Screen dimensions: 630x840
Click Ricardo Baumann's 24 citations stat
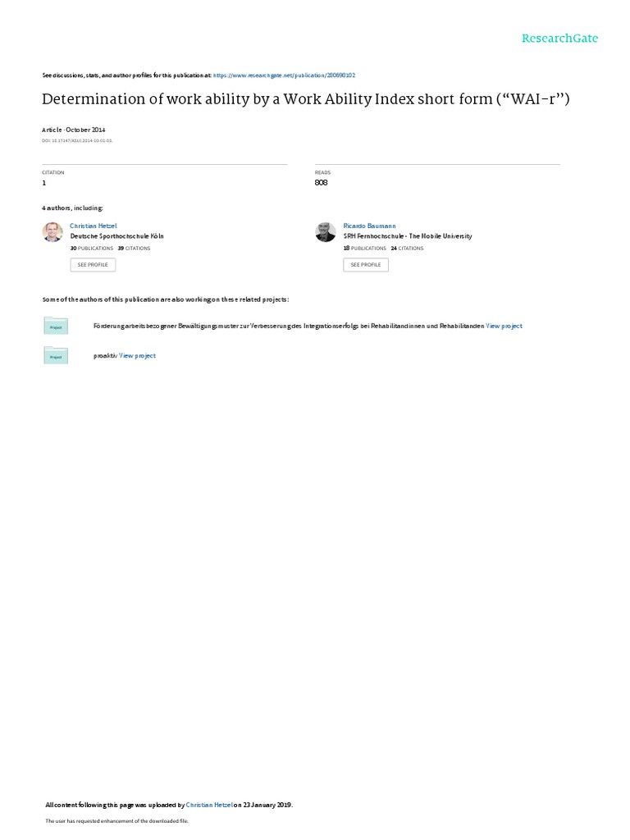[x=407, y=249]
